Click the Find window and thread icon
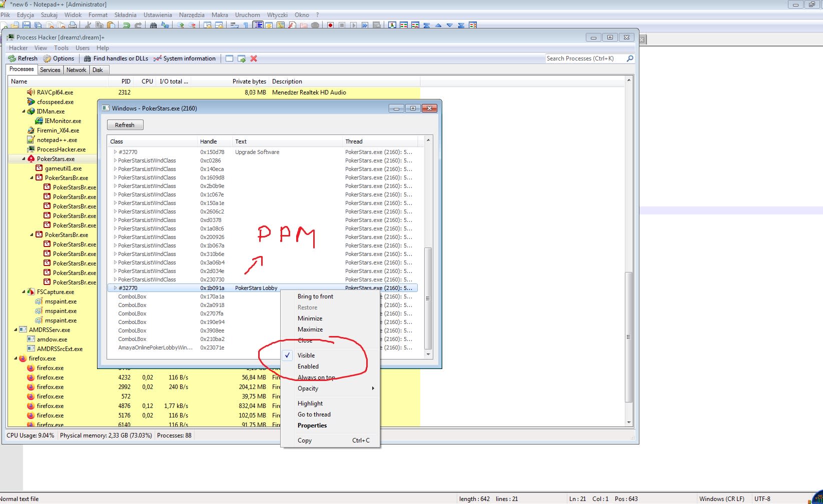 242,58
